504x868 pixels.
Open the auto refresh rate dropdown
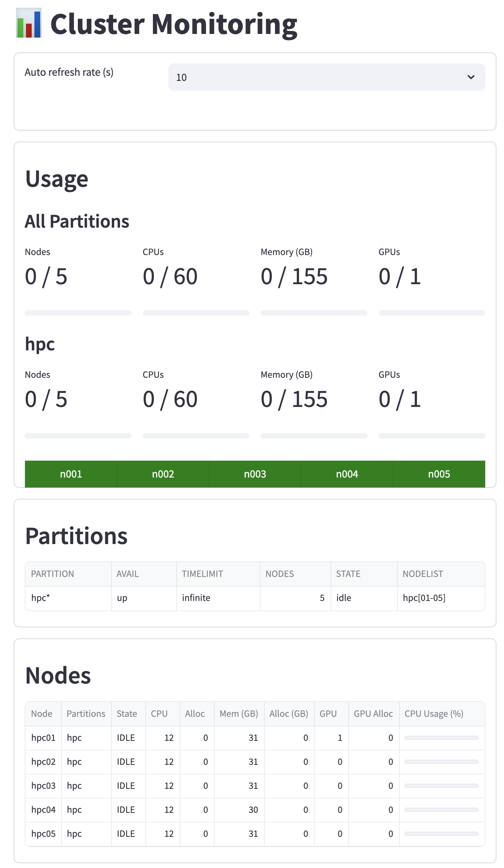click(326, 77)
